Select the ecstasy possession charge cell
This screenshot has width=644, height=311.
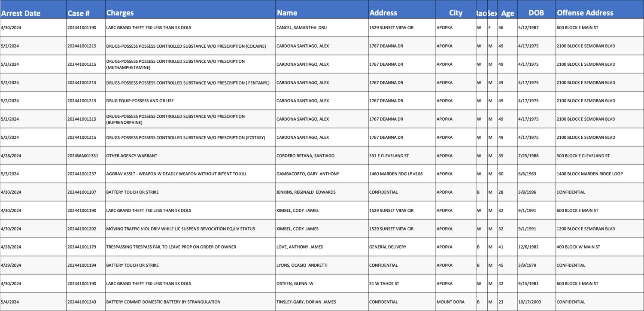(x=190, y=137)
